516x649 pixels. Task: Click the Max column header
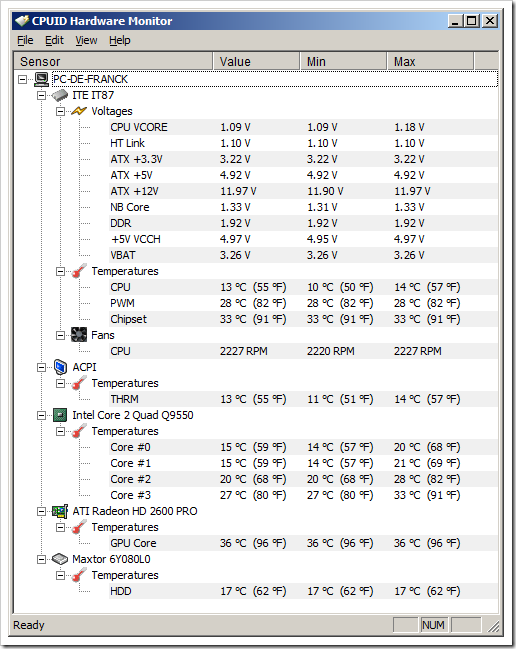[430, 61]
